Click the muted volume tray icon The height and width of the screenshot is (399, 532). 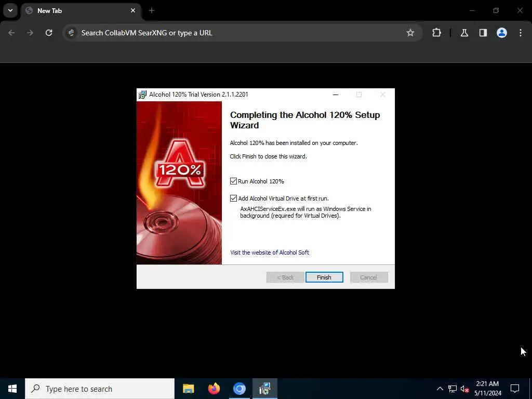tap(465, 389)
